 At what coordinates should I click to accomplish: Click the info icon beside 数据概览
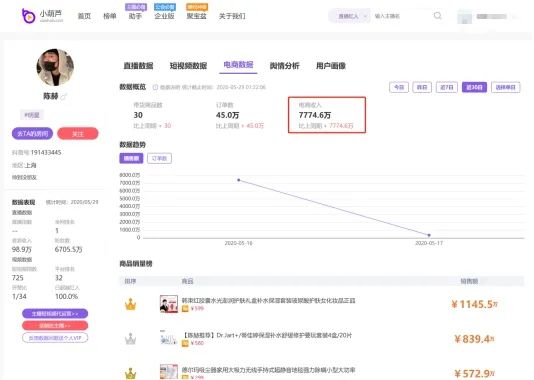[x=155, y=87]
